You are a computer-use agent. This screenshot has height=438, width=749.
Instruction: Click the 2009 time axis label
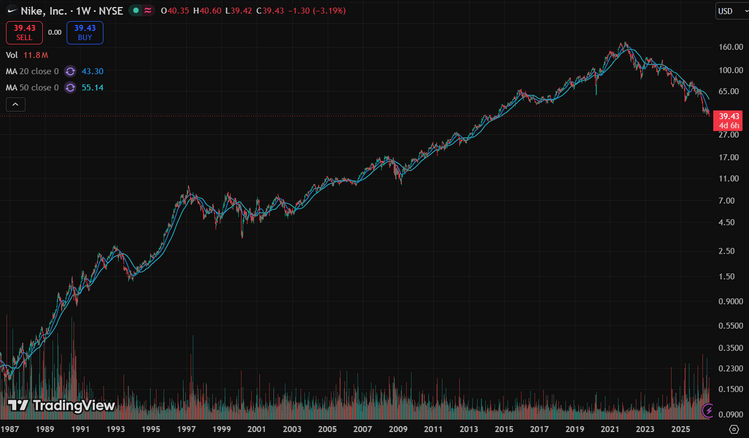pyautogui.click(x=398, y=429)
